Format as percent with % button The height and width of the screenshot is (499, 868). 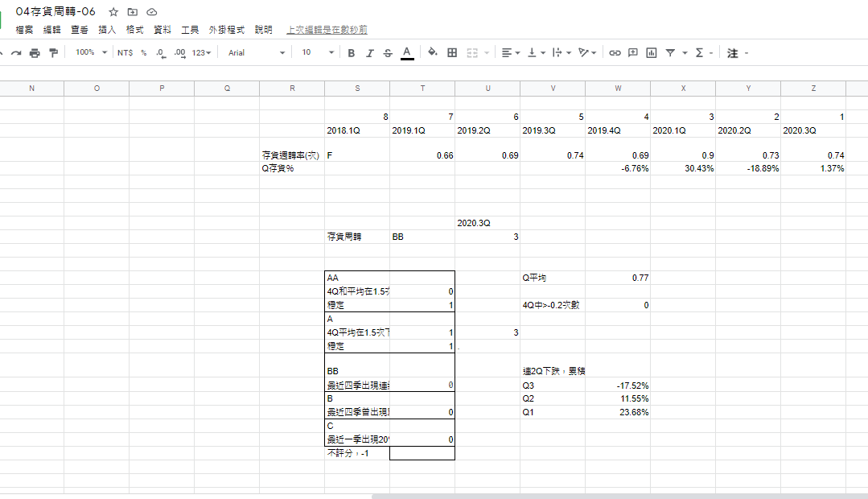(x=143, y=53)
